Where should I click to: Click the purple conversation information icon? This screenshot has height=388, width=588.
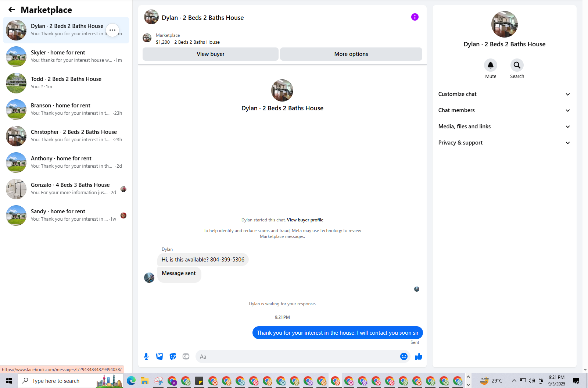click(x=415, y=17)
